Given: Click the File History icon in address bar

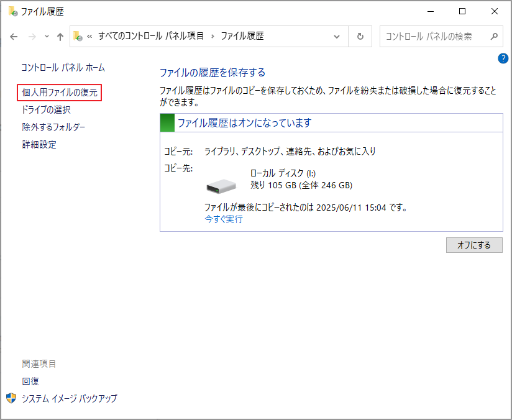Looking at the screenshot, I should [78, 36].
